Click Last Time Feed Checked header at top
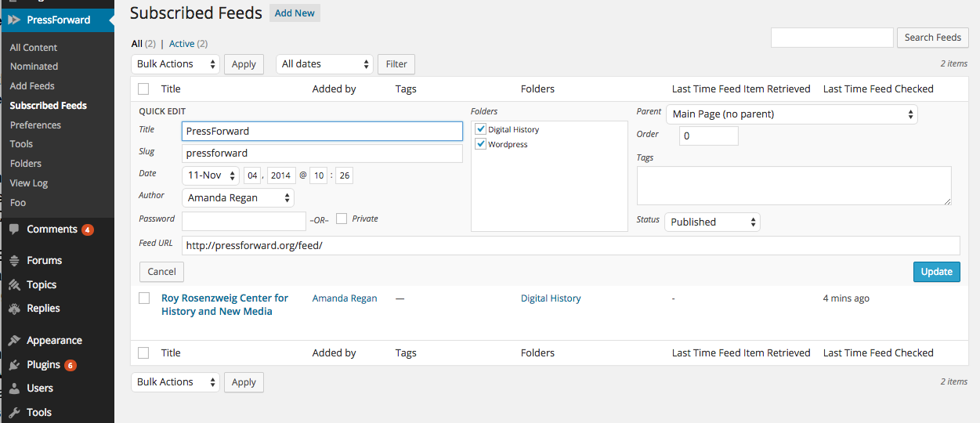 click(878, 89)
